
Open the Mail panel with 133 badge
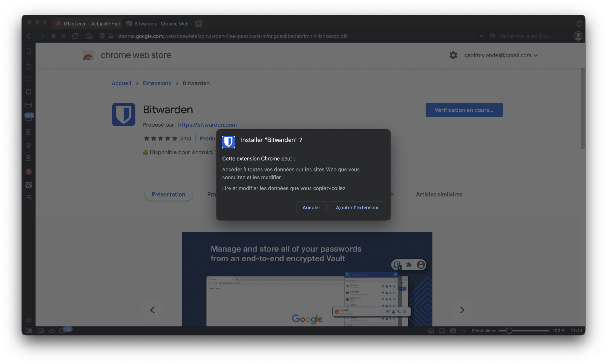pyautogui.click(x=28, y=118)
